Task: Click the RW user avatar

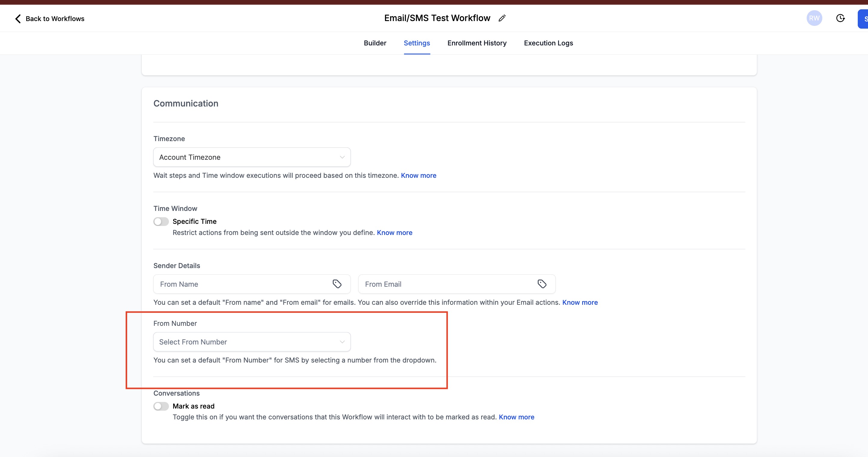Action: pyautogui.click(x=814, y=18)
